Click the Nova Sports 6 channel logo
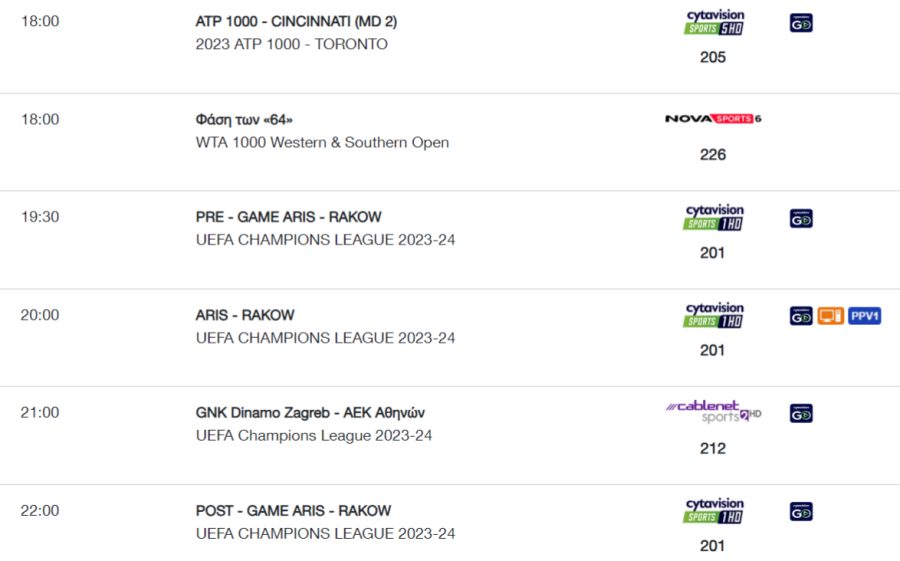This screenshot has width=900, height=561. tap(713, 119)
